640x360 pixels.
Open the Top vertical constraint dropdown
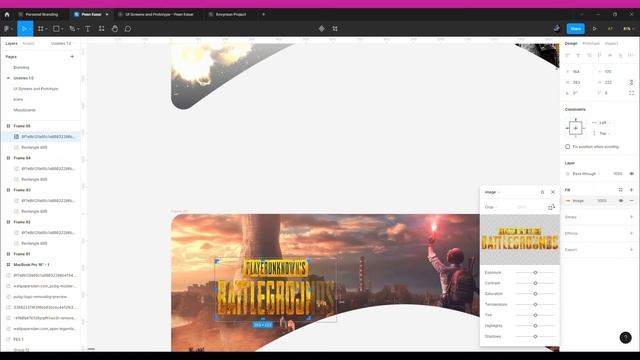tap(604, 133)
